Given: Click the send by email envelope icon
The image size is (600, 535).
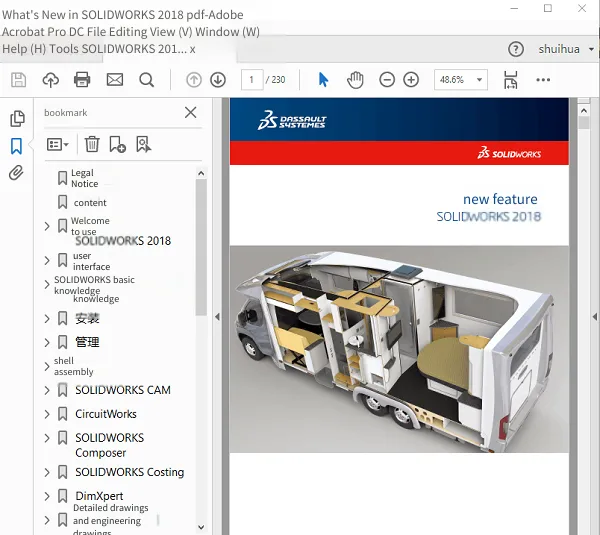Looking at the screenshot, I should pyautogui.click(x=115, y=80).
